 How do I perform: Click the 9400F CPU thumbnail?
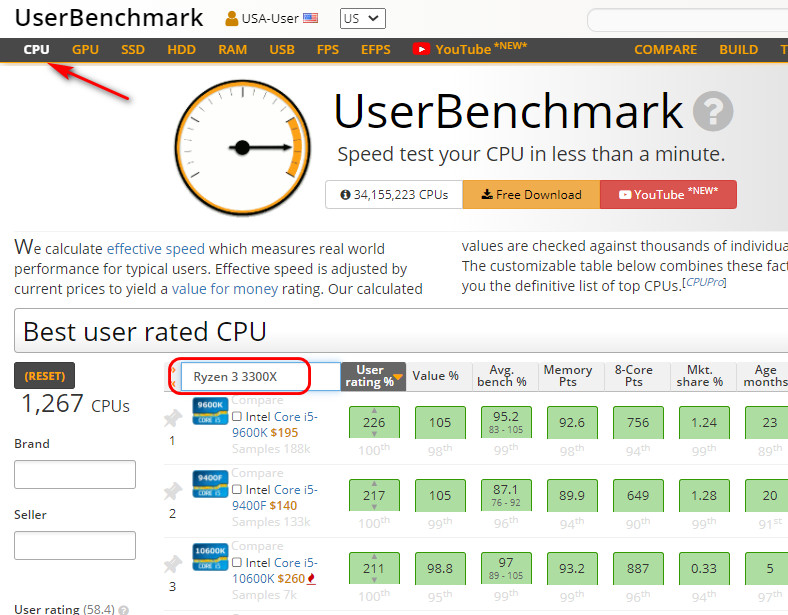tap(210, 484)
